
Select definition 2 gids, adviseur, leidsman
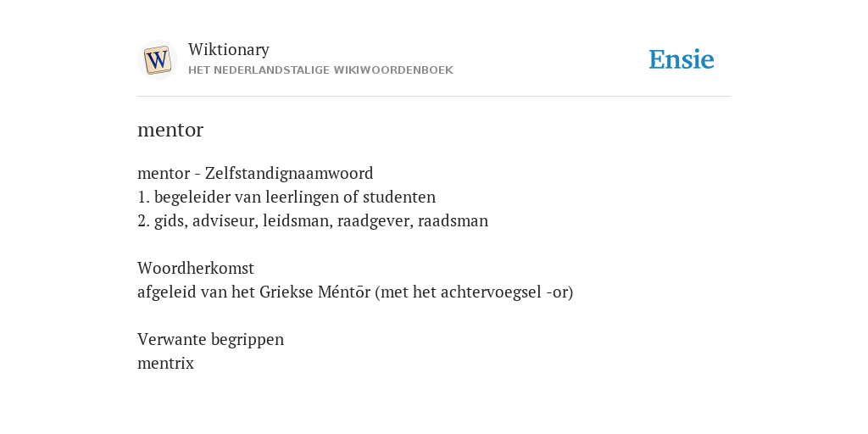pos(313,221)
